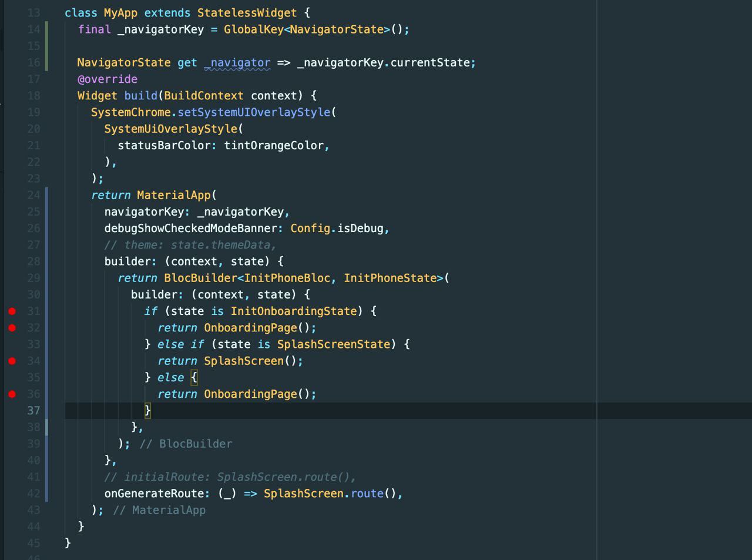Click the InitPhoneBloc type argument
Screen dimensions: 752x560
pyautogui.click(x=287, y=278)
